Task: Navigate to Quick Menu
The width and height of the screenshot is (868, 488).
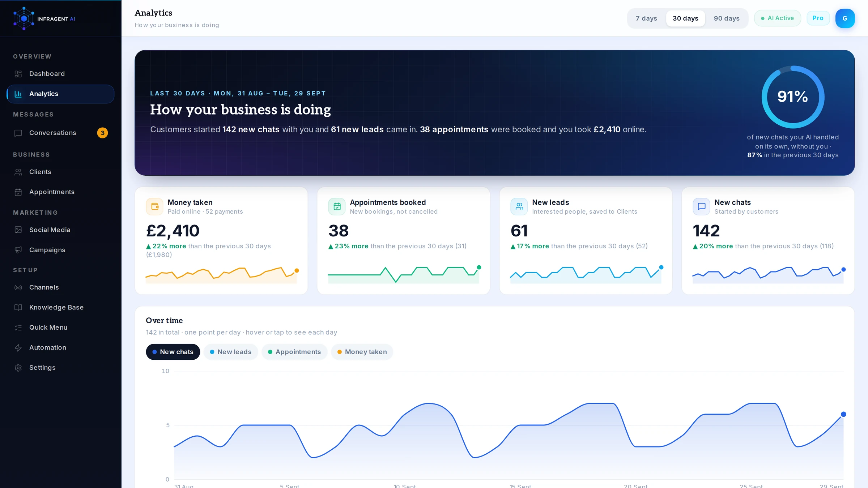Action: (x=60, y=328)
